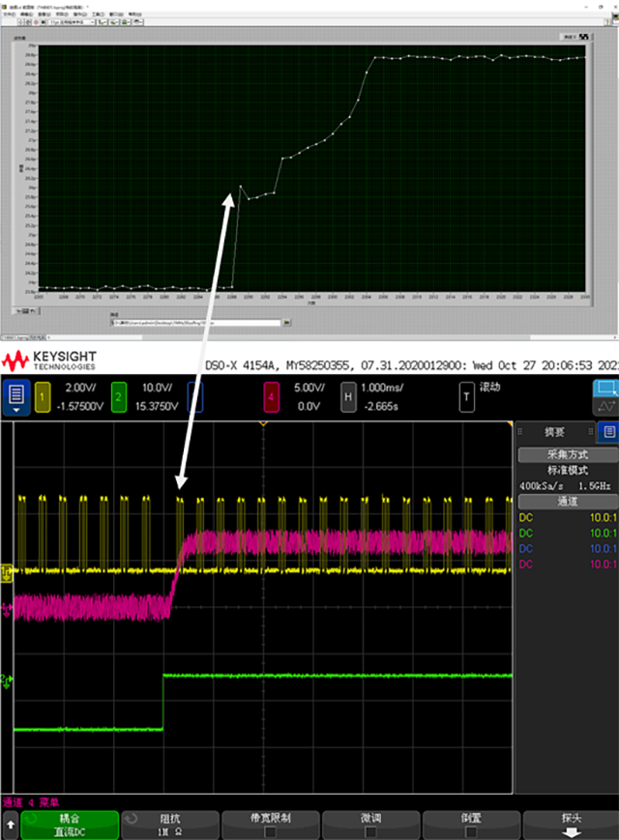Click the 采集方式 acquisition mode header
The height and width of the screenshot is (840, 619).
(566, 455)
